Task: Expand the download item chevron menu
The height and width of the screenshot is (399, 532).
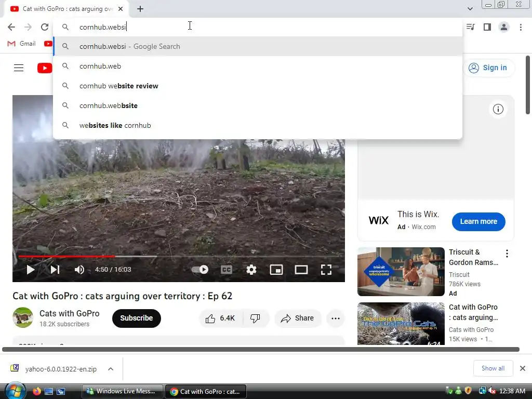Action: click(x=111, y=369)
